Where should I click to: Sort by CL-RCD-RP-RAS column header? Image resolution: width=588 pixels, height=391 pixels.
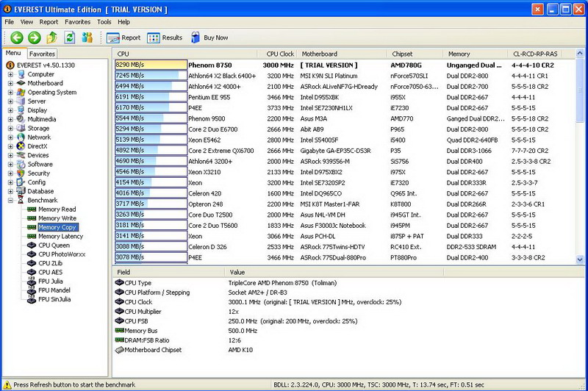(x=536, y=54)
